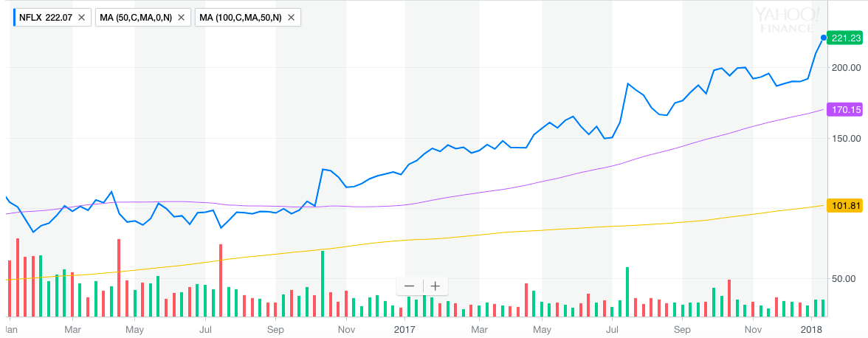Click the Yahoo Finance watermark logo
The height and width of the screenshot is (338, 868).
tap(786, 19)
